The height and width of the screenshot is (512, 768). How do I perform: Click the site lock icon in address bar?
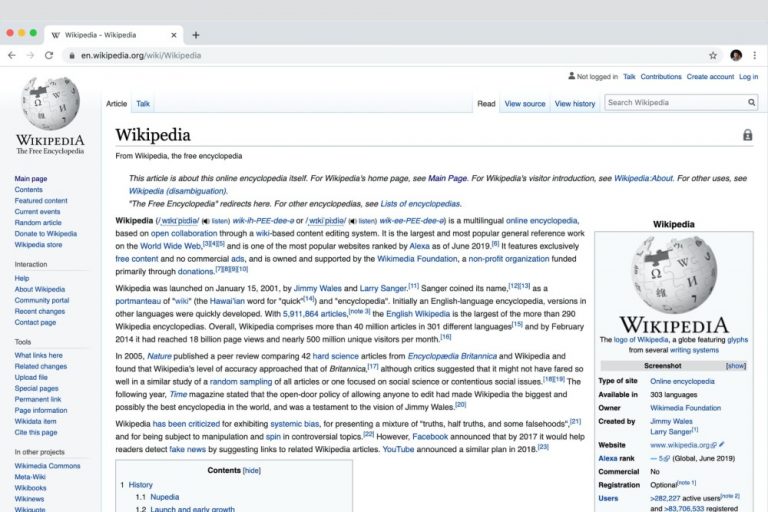(72, 55)
